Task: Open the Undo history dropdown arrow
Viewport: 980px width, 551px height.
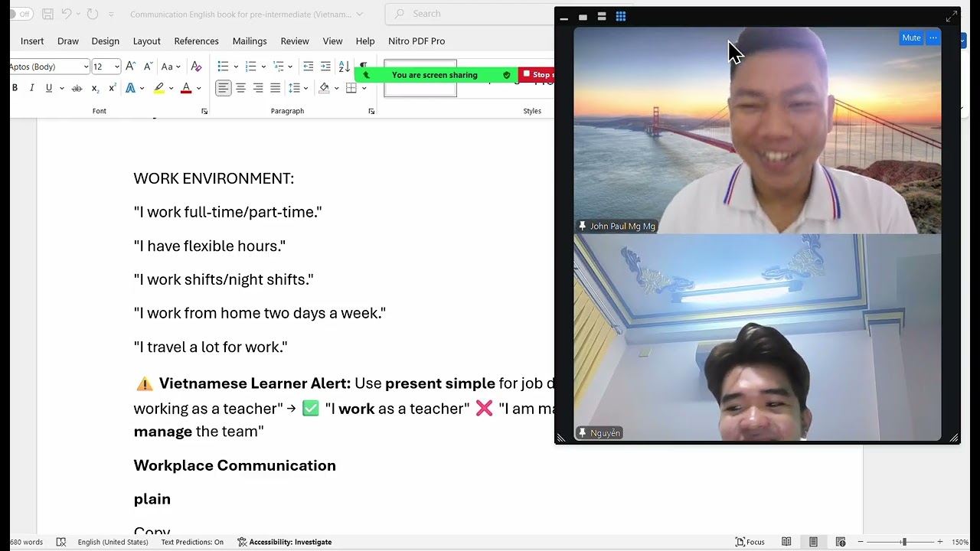Action: [x=77, y=15]
